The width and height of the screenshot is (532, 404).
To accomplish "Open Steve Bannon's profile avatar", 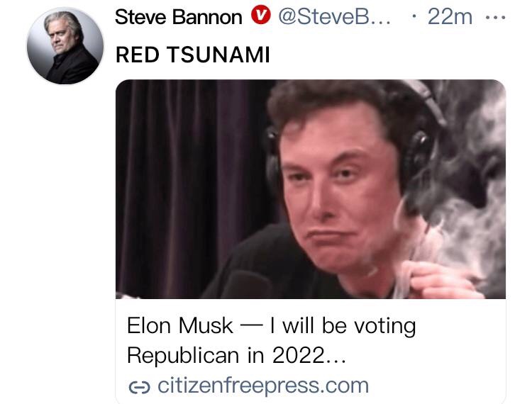I will tap(65, 46).
